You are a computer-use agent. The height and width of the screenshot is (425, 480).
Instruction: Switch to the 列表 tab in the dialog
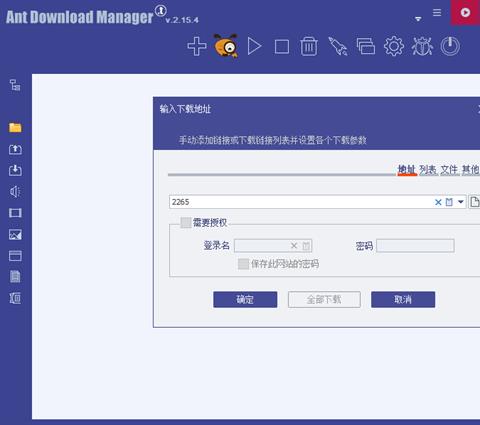click(428, 170)
